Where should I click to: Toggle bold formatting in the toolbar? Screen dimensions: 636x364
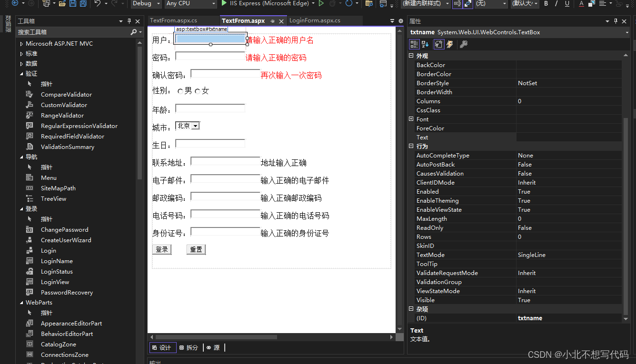coord(546,4)
